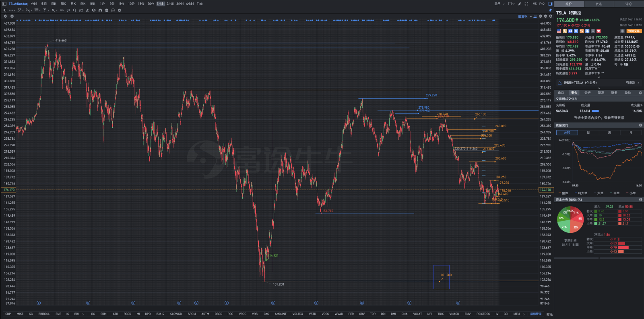The height and width of the screenshot is (319, 644).
Task: Switch capital flow to 月 view
Action: 631,133
